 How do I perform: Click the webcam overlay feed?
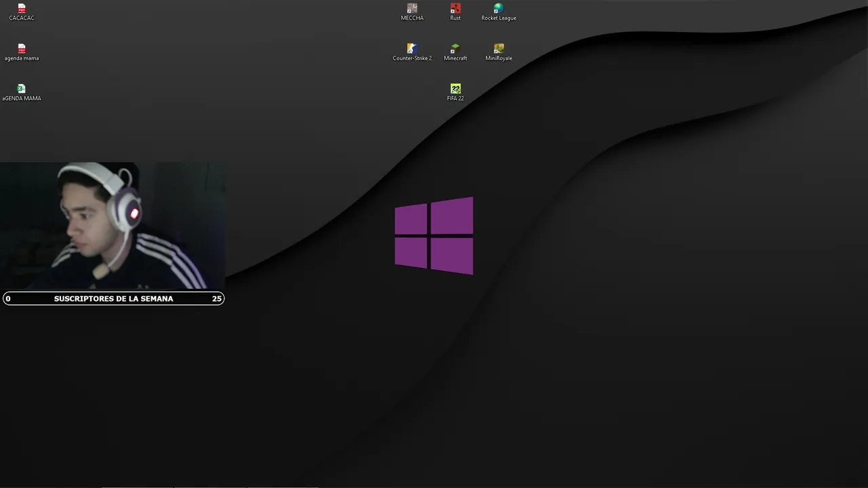click(113, 226)
